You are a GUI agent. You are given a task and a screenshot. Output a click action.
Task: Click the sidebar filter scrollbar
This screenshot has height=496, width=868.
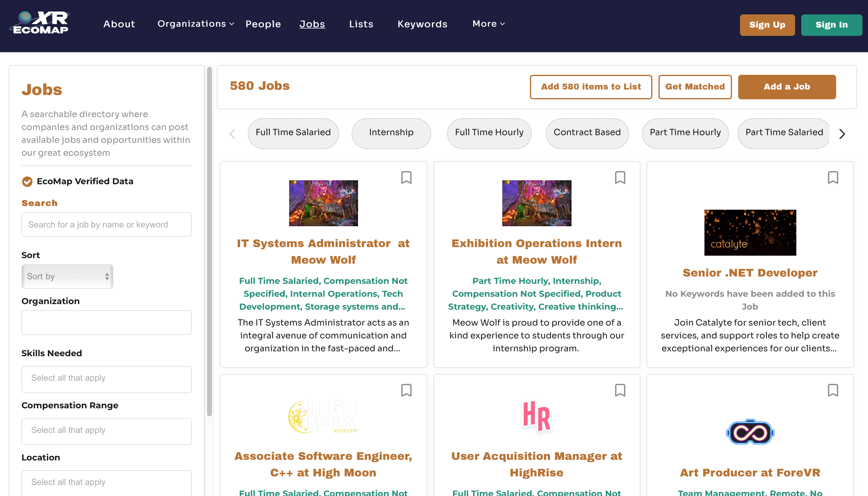[x=209, y=241]
